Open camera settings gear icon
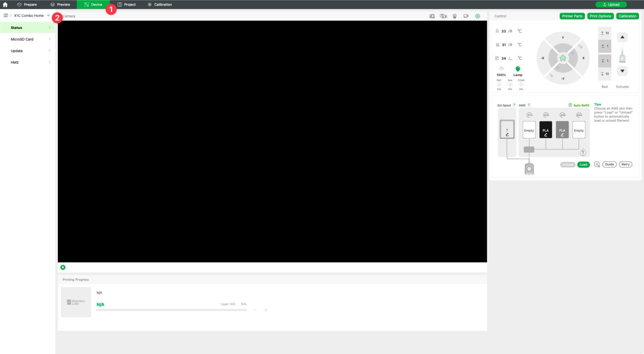644x354 pixels. tap(478, 16)
